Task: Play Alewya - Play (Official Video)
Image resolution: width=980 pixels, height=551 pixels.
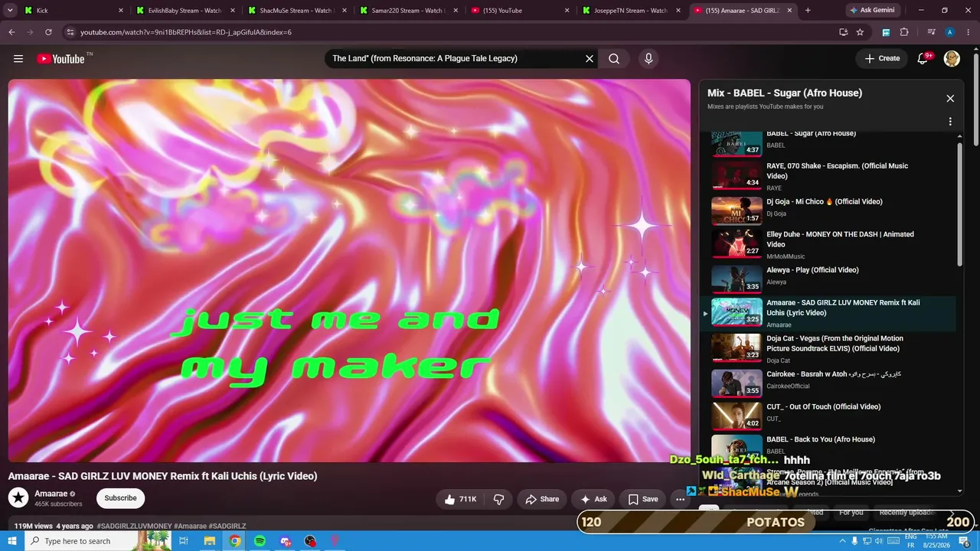Action: [x=831, y=279]
